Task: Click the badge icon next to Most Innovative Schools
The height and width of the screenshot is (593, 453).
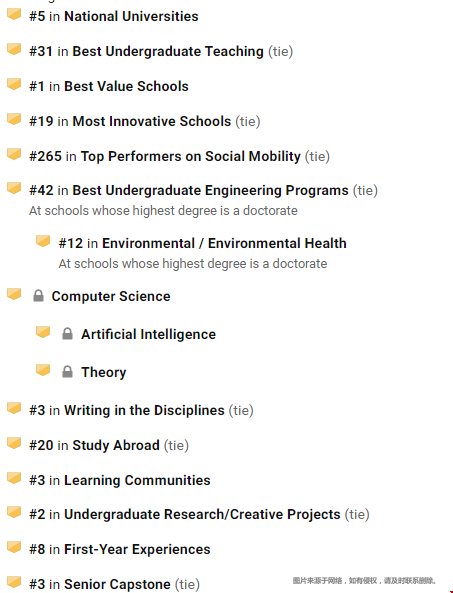Action: (x=14, y=119)
